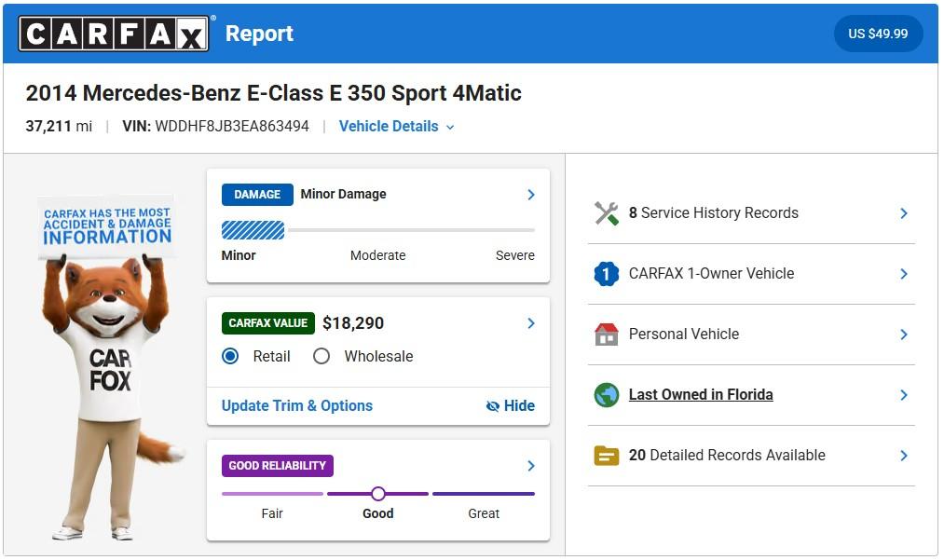
Task: Click the mascot's accident information sign
Action: click(x=107, y=227)
